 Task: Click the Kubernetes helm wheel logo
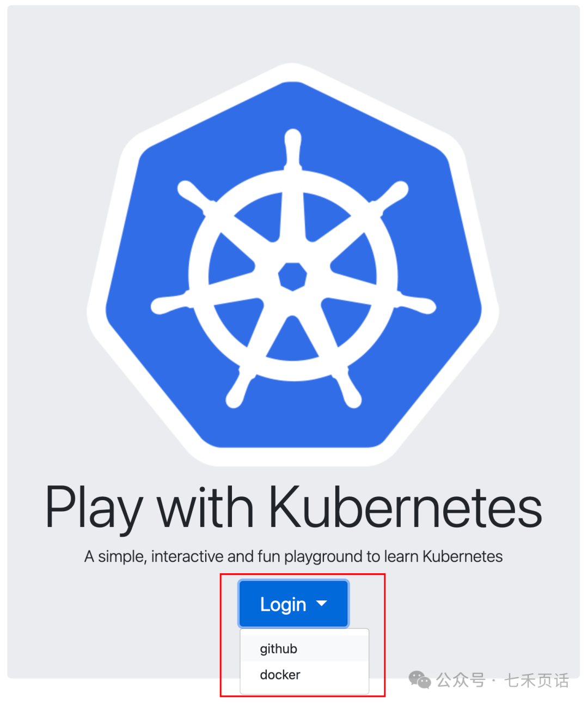(x=293, y=265)
